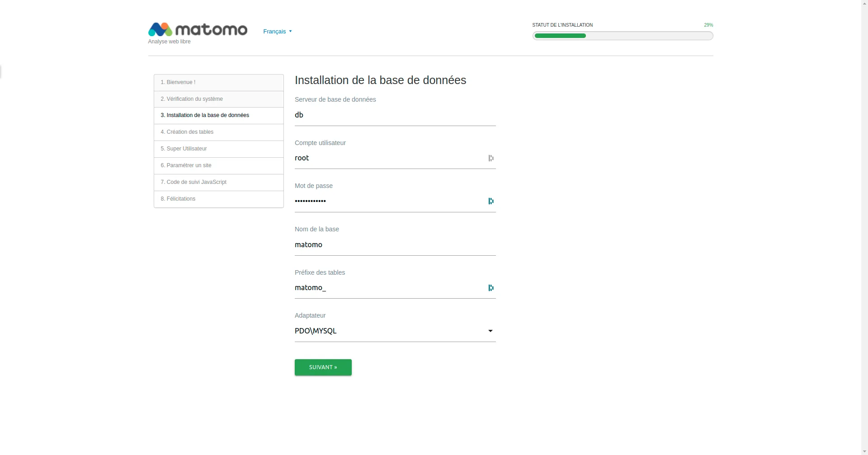Select step 8 Félicitations

(218, 199)
